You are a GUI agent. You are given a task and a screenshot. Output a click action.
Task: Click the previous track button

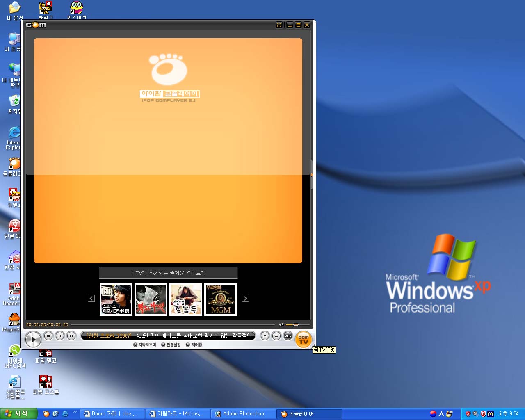point(60,336)
